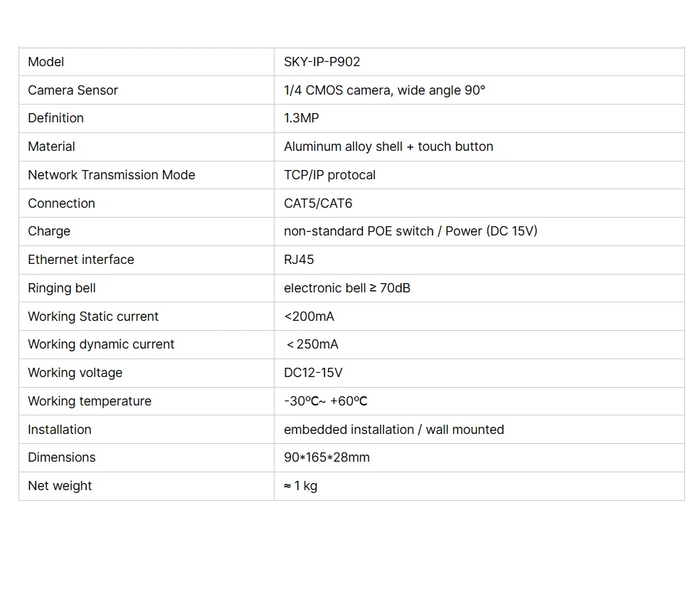Click the 1.3MP definition value
Image resolution: width=700 pixels, height=589 pixels.
coord(302,118)
